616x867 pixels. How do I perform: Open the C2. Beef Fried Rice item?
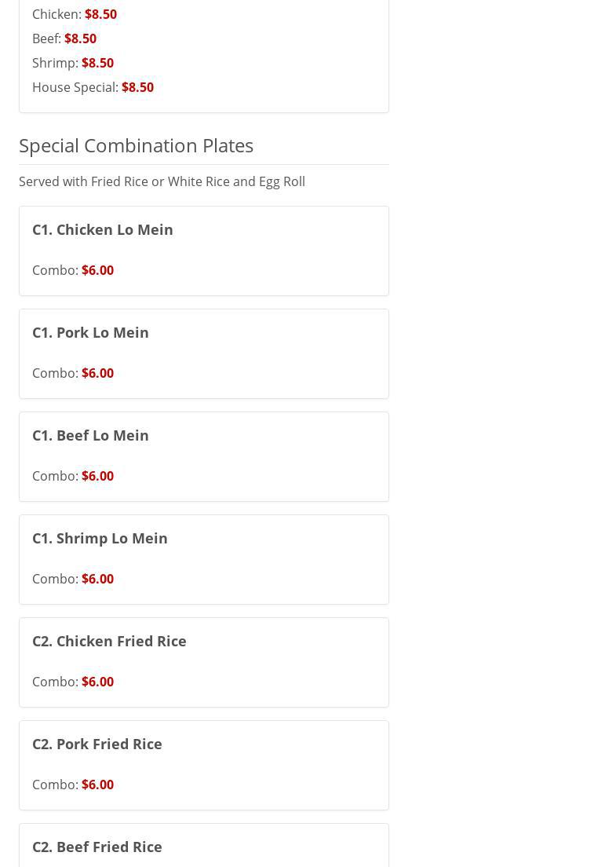point(97,847)
